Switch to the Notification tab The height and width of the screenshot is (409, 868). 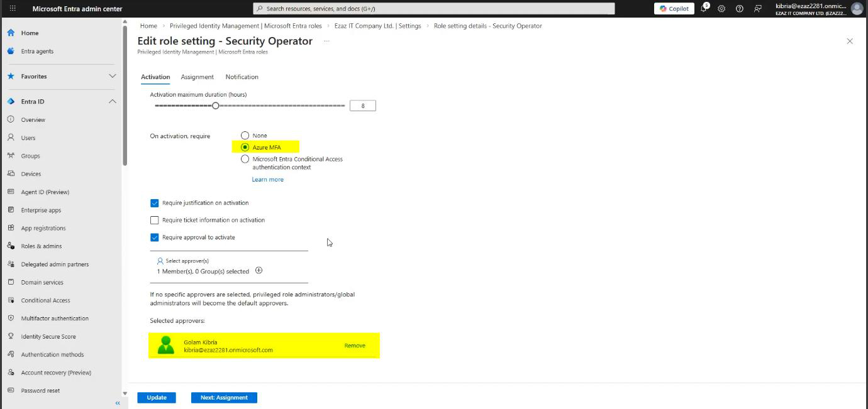click(242, 77)
